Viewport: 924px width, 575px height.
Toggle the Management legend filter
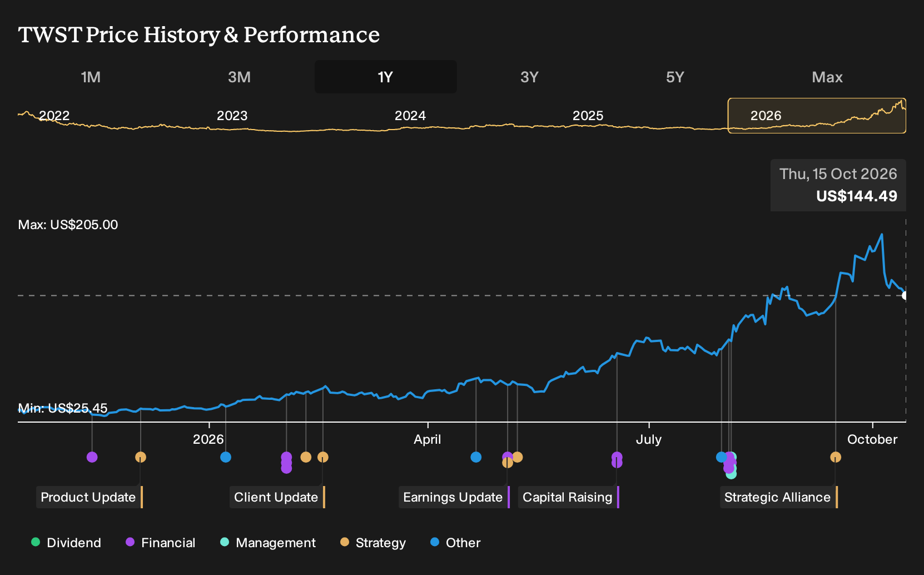click(x=268, y=543)
